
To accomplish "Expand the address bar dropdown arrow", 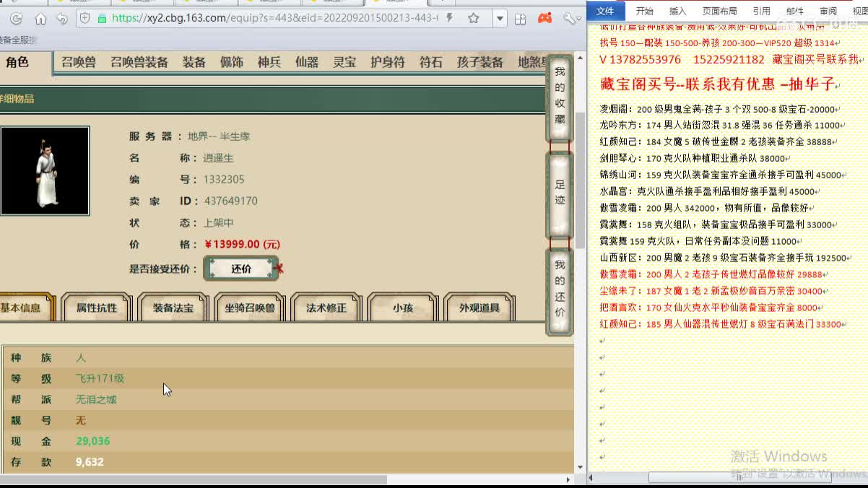I will (x=500, y=19).
